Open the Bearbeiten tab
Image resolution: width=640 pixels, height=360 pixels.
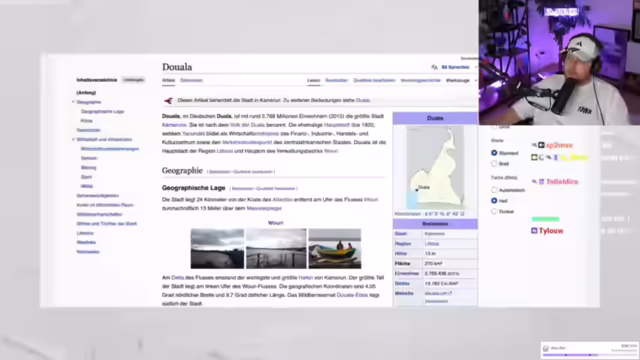tap(336, 80)
